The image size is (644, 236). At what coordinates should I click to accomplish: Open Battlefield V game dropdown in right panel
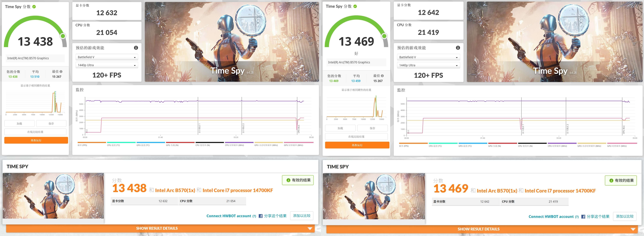point(428,57)
